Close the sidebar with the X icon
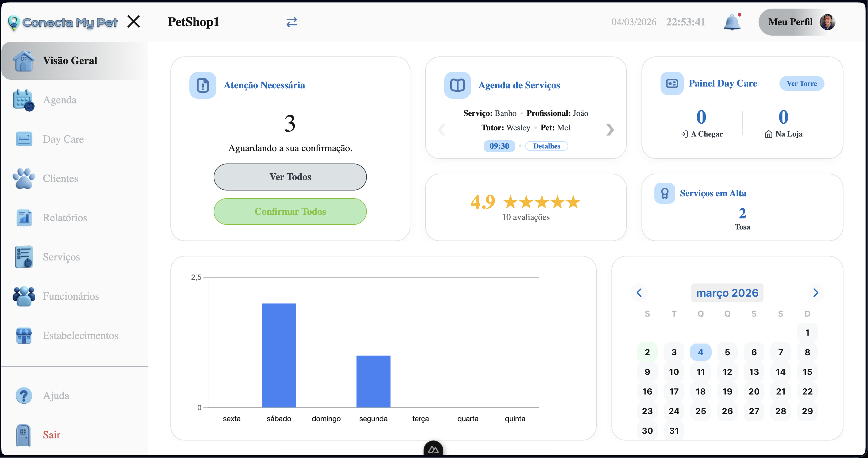868x458 pixels. (134, 22)
